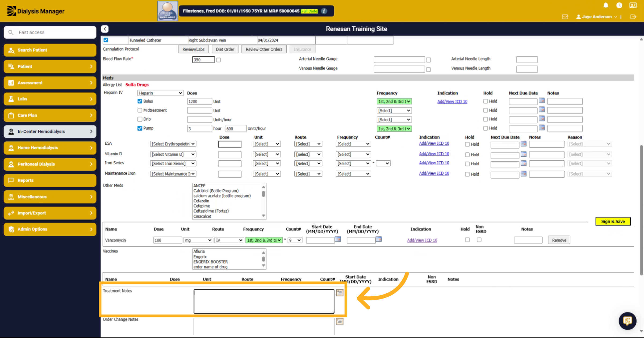Open Add/View ICD 10 for the Bolus row
The width and height of the screenshot is (644, 338).
pyautogui.click(x=452, y=101)
